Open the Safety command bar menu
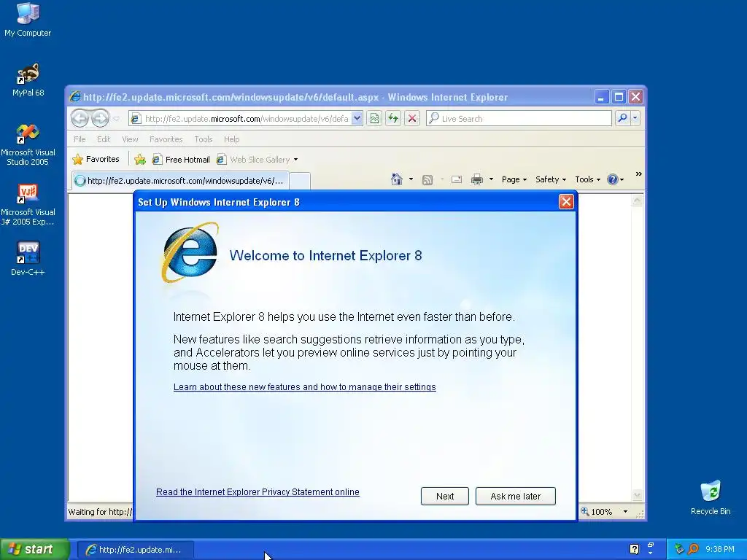The height and width of the screenshot is (560, 747). 551,179
